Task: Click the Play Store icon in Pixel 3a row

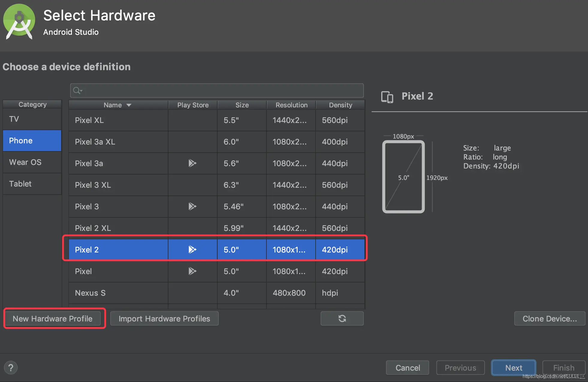Action: coord(192,163)
